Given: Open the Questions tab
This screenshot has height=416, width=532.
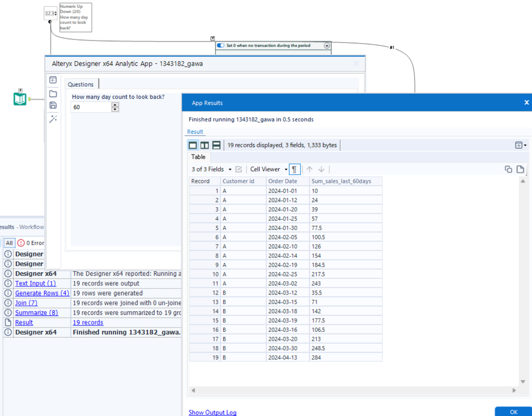Looking at the screenshot, I should click(81, 85).
